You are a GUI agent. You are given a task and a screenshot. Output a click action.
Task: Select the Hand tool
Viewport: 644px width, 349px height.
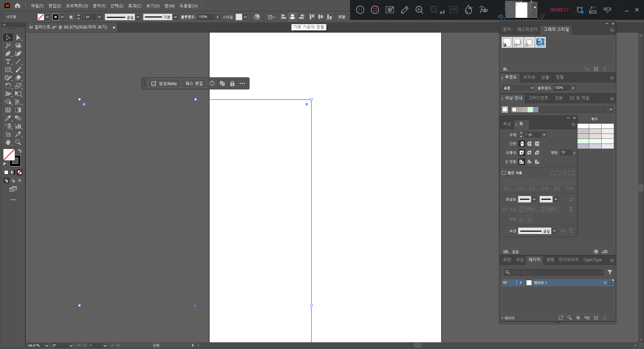[x=8, y=142]
